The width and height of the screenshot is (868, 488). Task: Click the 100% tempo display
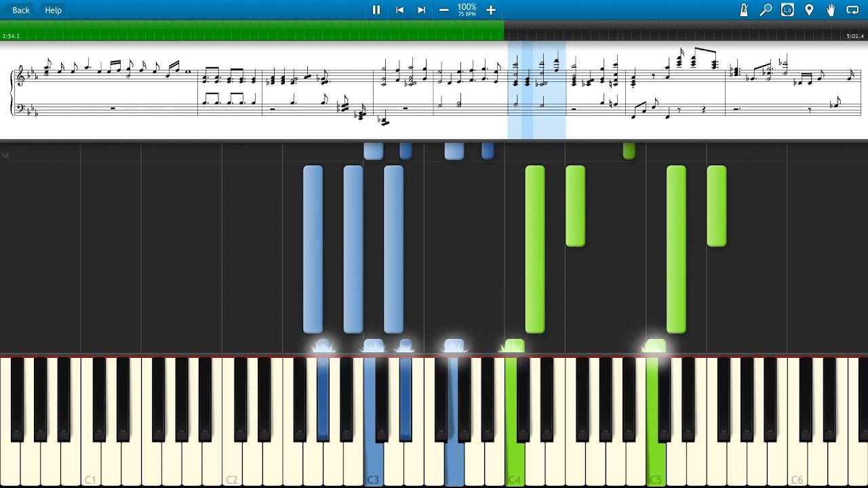pyautogui.click(x=467, y=9)
